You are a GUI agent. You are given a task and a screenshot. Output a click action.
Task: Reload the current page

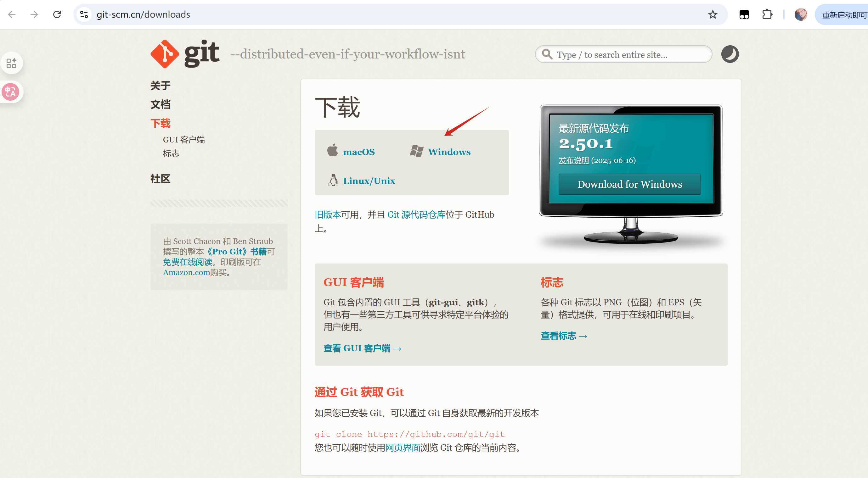coord(57,14)
